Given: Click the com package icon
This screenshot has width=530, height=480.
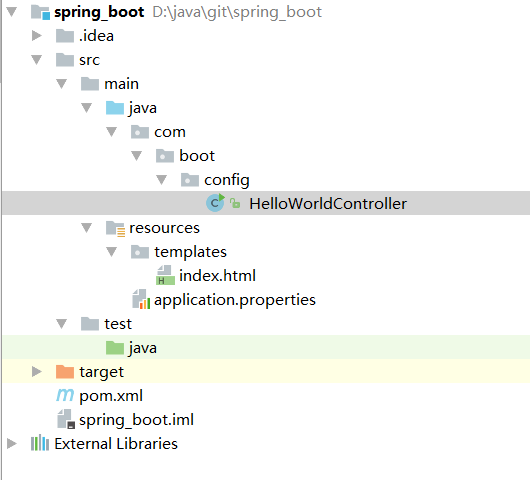Looking at the screenshot, I should coord(140,132).
